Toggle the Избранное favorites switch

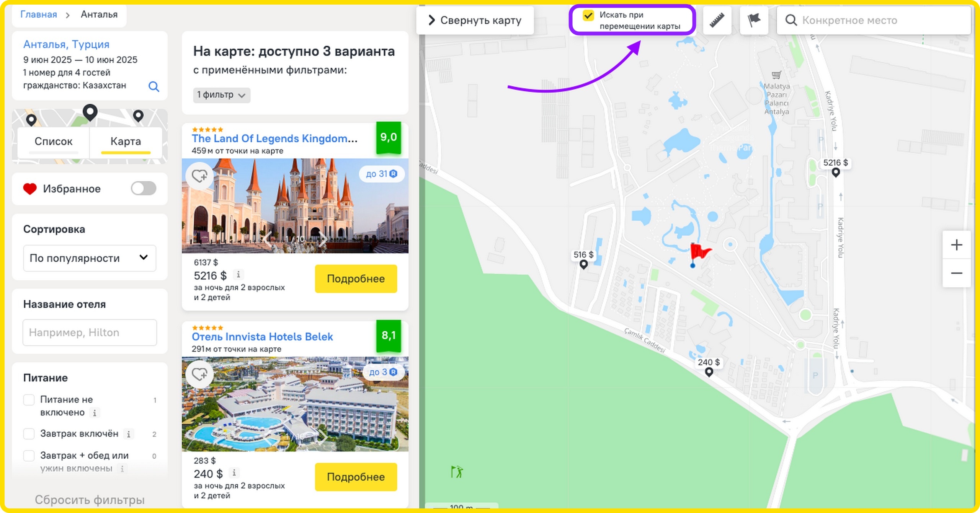[x=144, y=189]
